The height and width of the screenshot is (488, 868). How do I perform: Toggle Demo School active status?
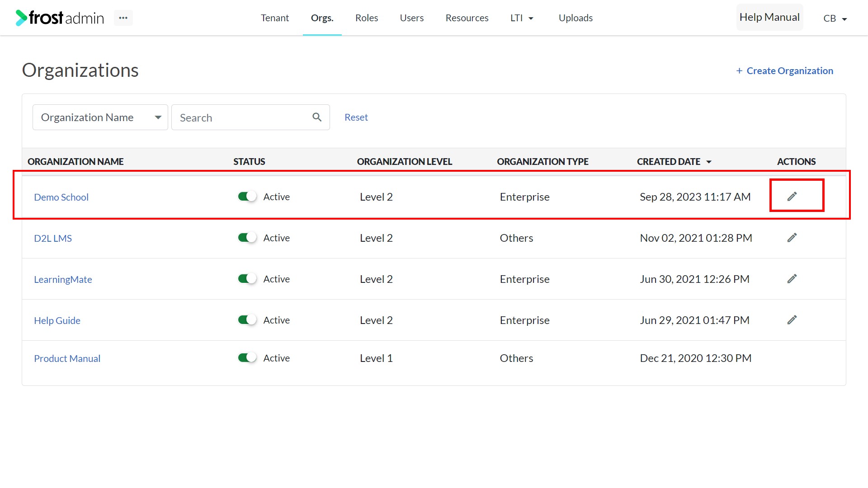click(x=247, y=197)
